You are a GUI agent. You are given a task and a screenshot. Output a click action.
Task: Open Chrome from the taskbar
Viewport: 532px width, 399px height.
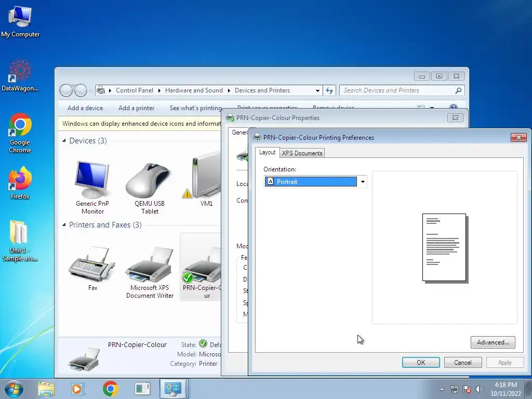[110, 389]
